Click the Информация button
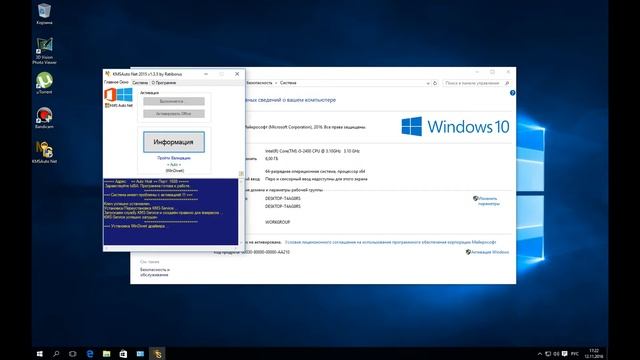Image resolution: width=640 pixels, height=360 pixels. [x=174, y=142]
